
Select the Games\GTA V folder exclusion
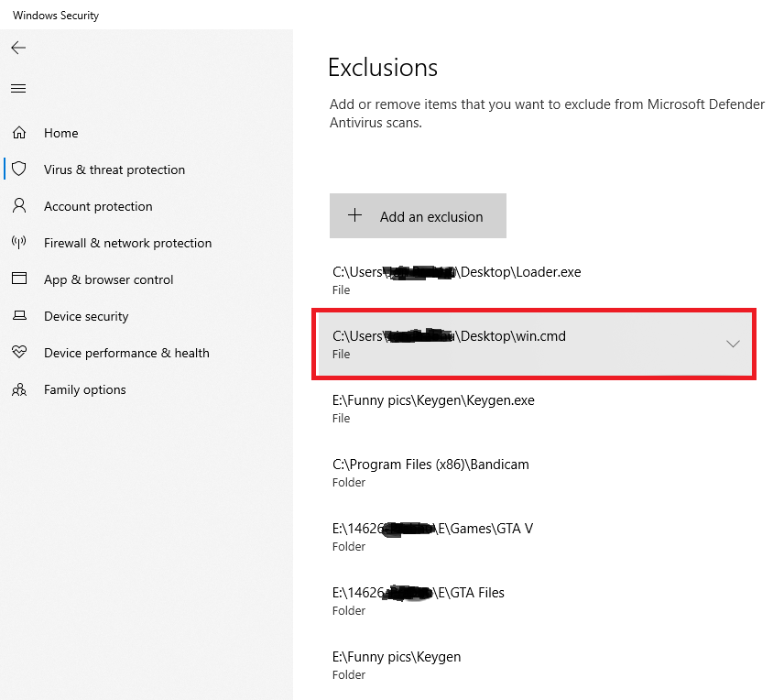534,536
